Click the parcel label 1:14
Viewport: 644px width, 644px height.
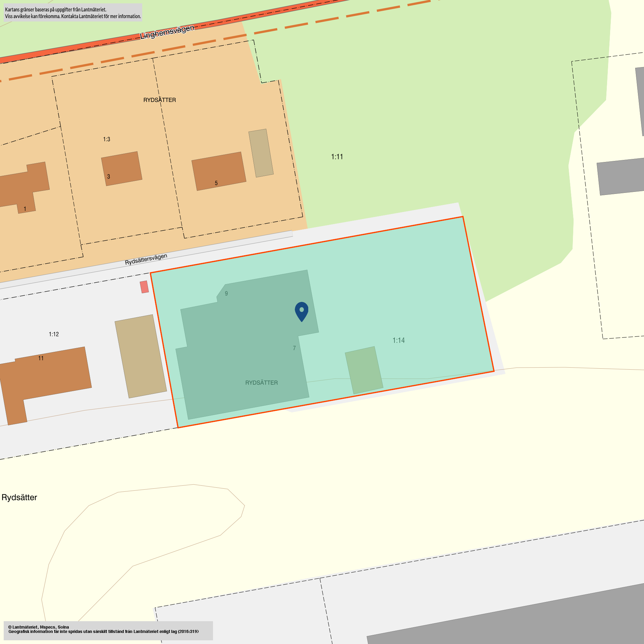tap(398, 340)
